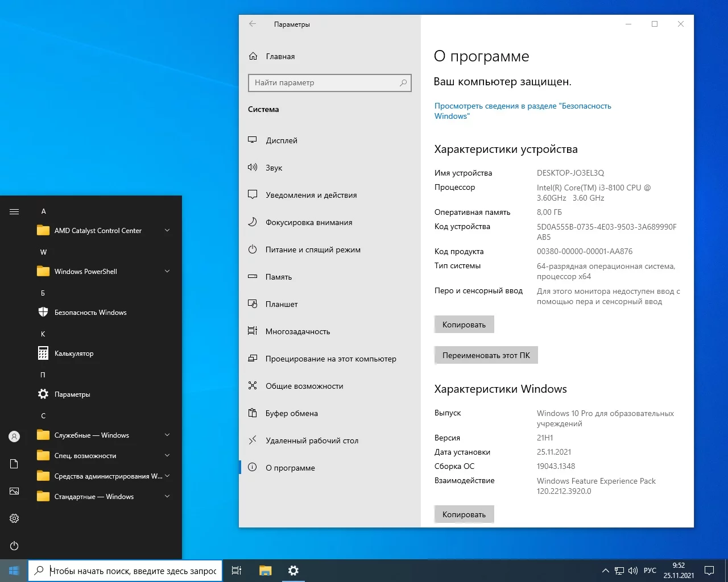
Task: Expand Стандартные — Windows folder
Action: (x=167, y=496)
